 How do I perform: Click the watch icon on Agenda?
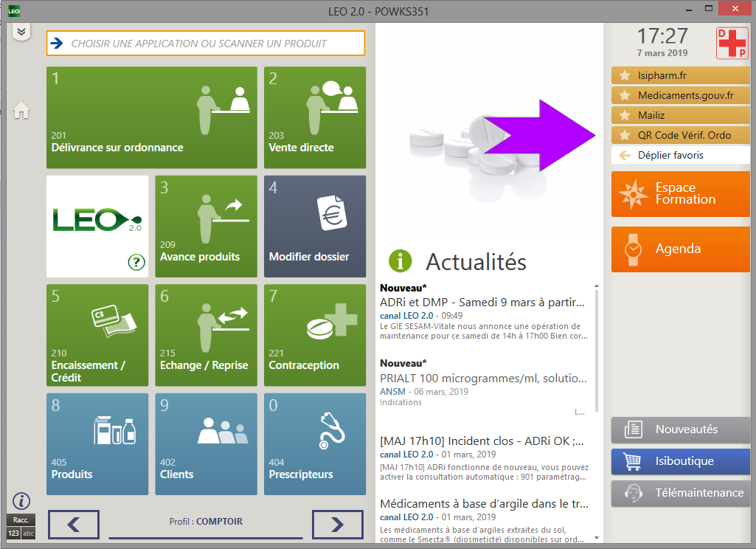(633, 249)
